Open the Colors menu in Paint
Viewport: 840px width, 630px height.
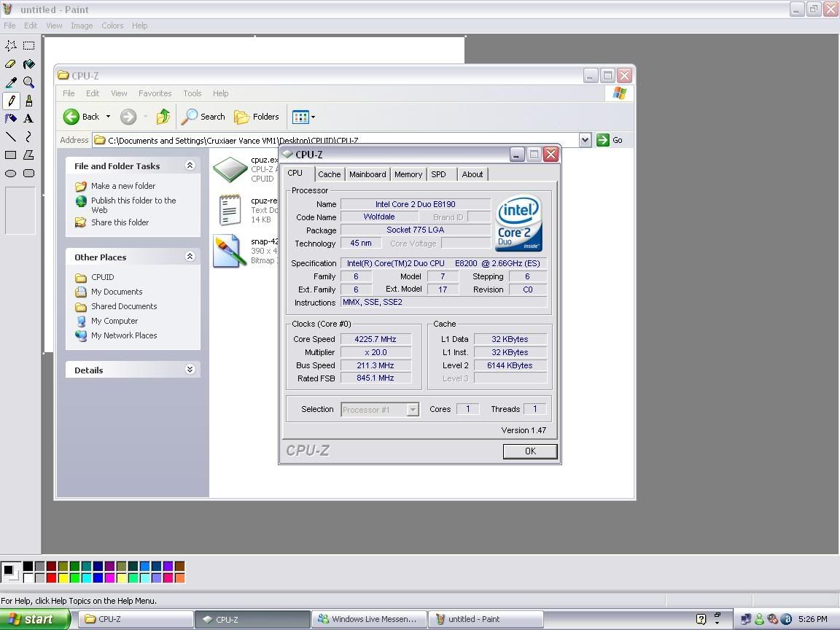pos(112,26)
